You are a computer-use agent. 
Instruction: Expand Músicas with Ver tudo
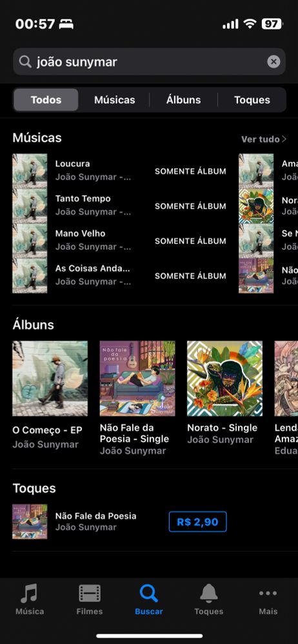[263, 139]
